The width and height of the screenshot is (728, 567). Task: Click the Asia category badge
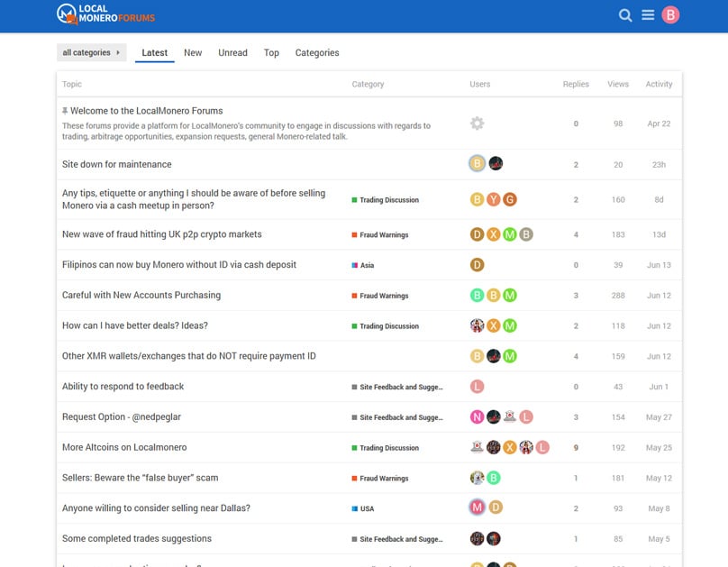pos(363,265)
